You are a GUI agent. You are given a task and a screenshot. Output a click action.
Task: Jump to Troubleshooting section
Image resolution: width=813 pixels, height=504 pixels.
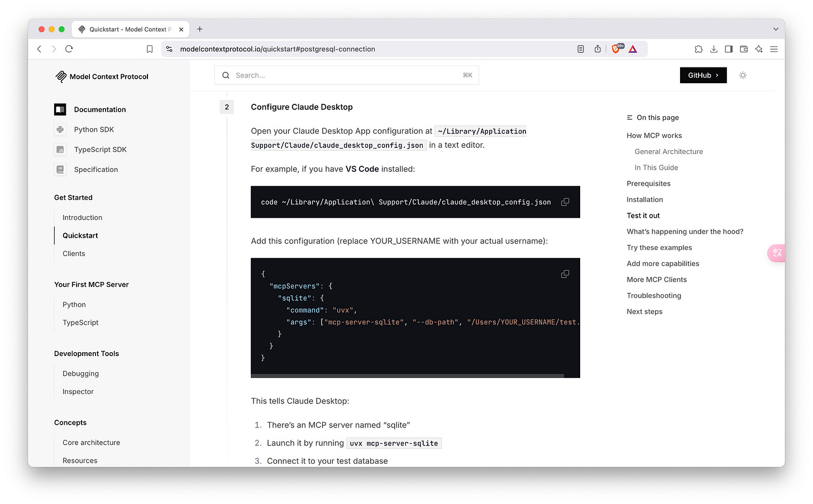[653, 296]
